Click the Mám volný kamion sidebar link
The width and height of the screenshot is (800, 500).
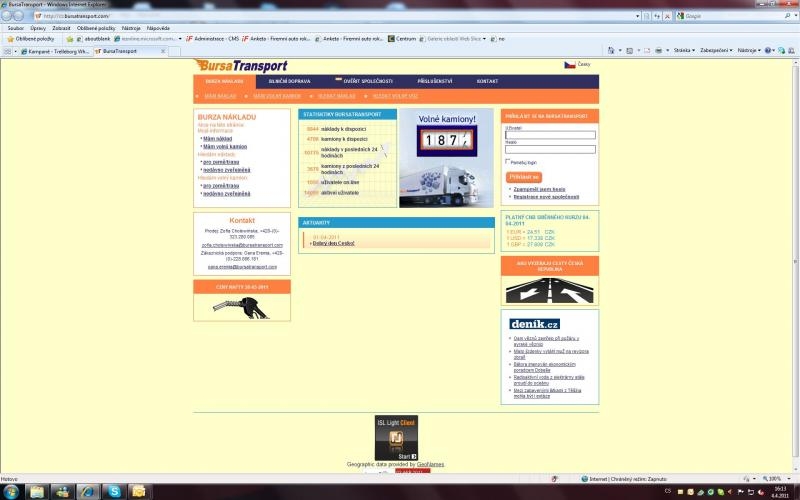225,146
